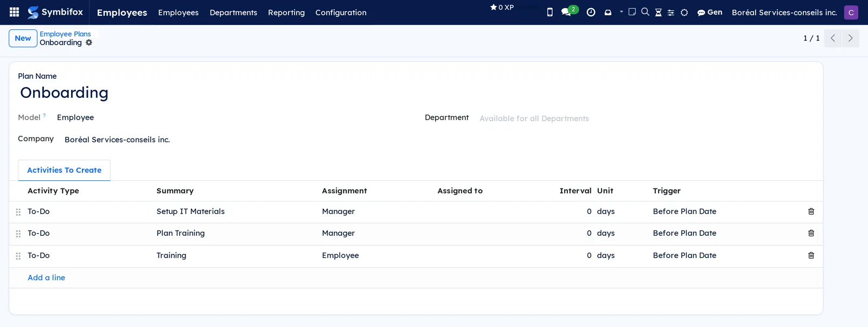868x327 pixels.
Task: Click the Setup IT Materials summary cell
Action: pyautogui.click(x=190, y=211)
